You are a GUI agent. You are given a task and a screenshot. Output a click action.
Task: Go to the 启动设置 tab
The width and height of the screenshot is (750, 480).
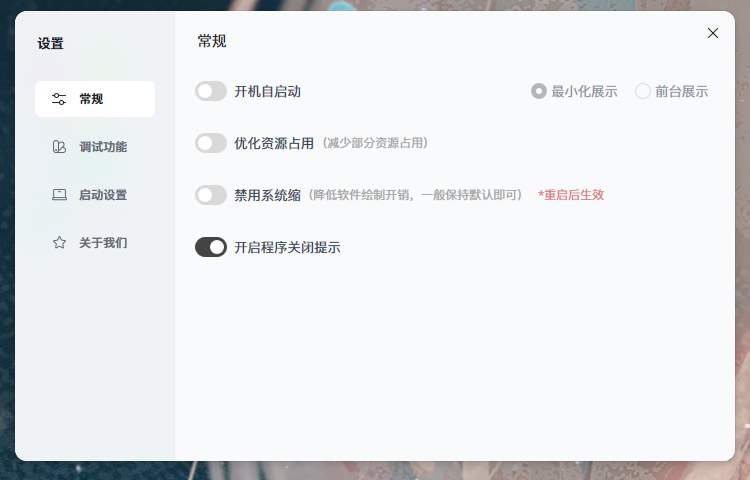(x=103, y=195)
